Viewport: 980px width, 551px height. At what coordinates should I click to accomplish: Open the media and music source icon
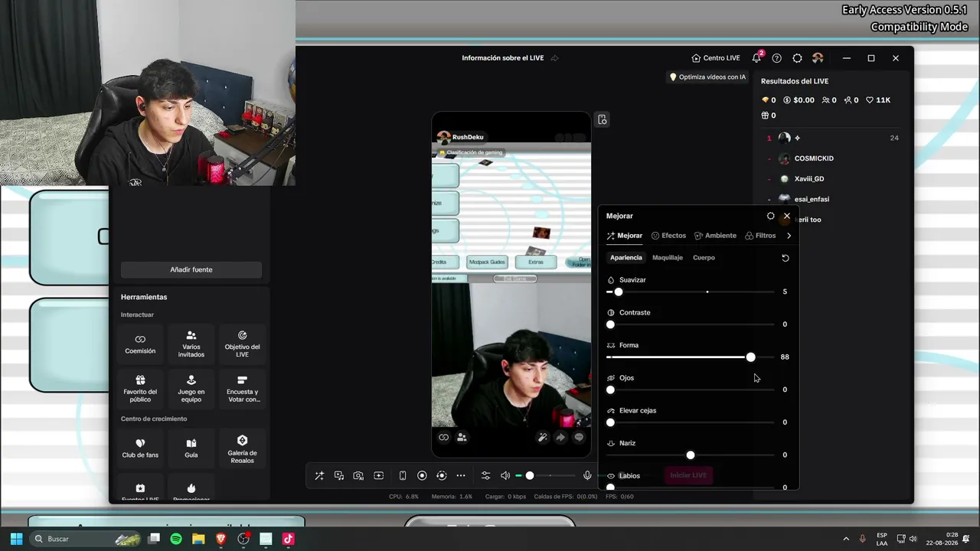pyautogui.click(x=339, y=475)
